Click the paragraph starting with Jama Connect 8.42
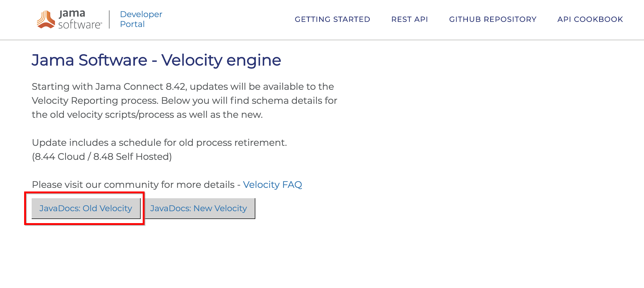 [184, 100]
